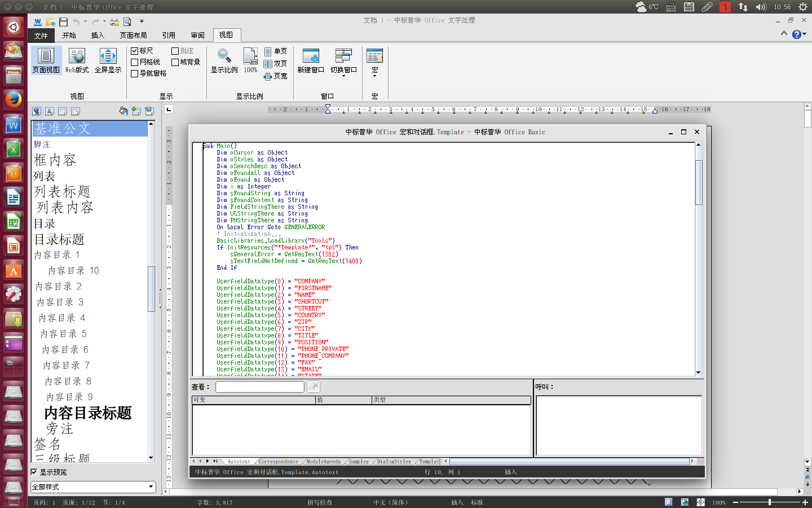Screen dimensions: 812x508
Task: Click the network arrows icon in tray
Action: tap(743, 7)
